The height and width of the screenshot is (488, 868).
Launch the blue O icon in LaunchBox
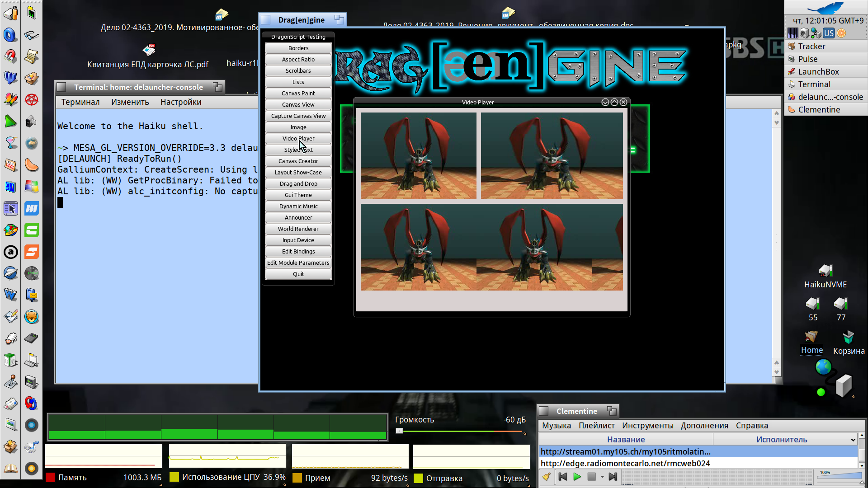[x=10, y=35]
